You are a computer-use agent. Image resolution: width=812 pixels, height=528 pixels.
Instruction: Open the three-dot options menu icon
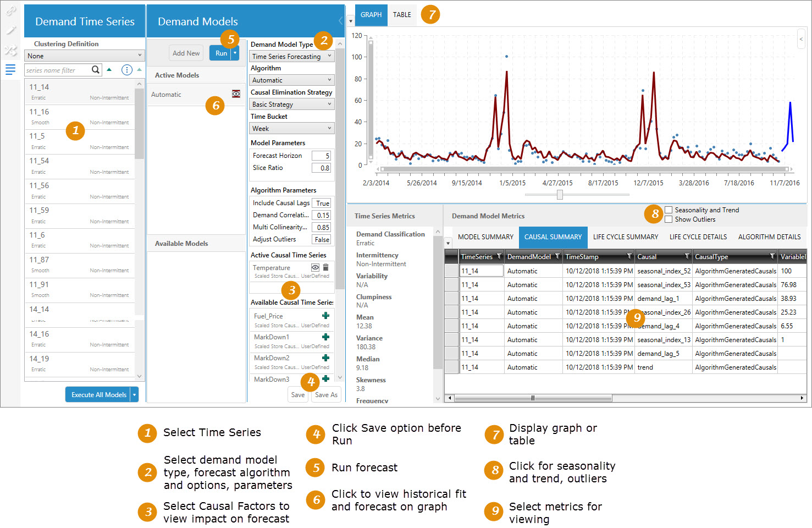point(127,70)
